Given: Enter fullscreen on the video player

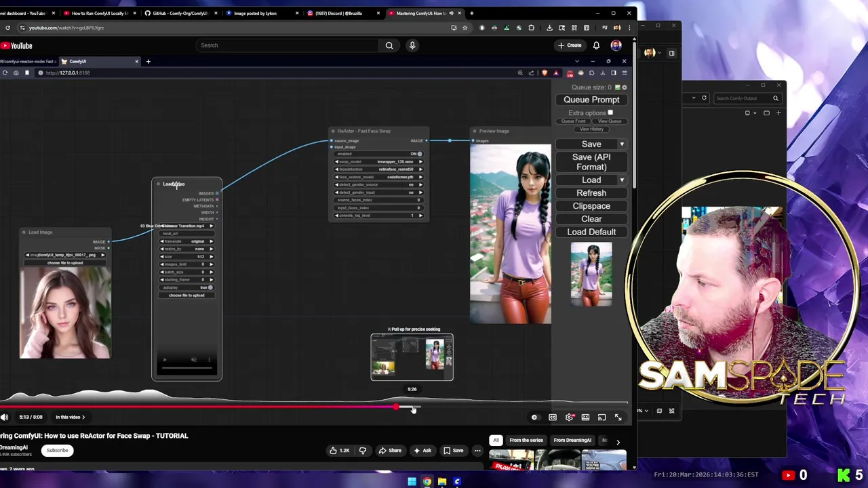Looking at the screenshot, I should click(x=618, y=418).
